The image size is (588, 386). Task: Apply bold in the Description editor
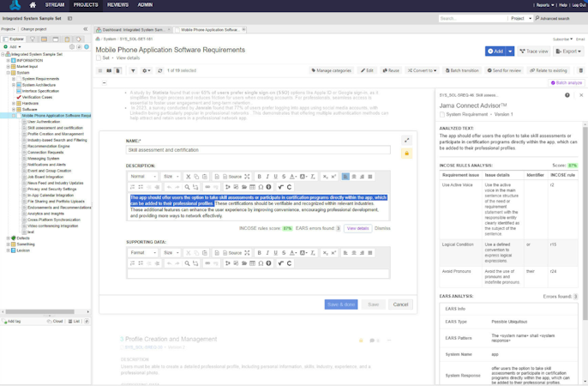(x=259, y=177)
